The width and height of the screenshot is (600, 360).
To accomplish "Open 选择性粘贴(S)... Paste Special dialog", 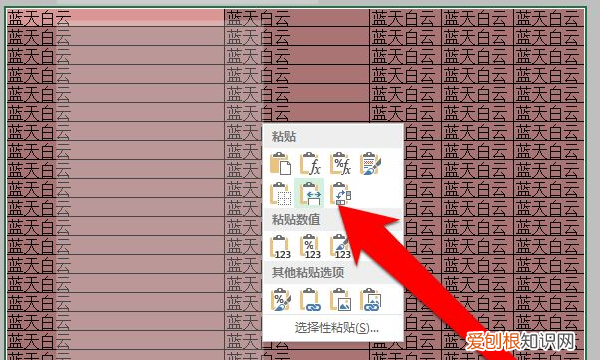I will tap(336, 328).
